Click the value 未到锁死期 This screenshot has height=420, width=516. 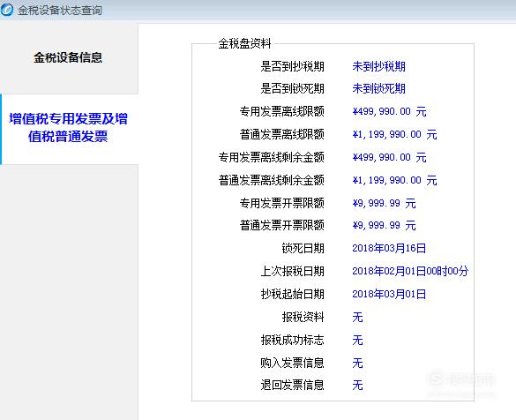(378, 88)
